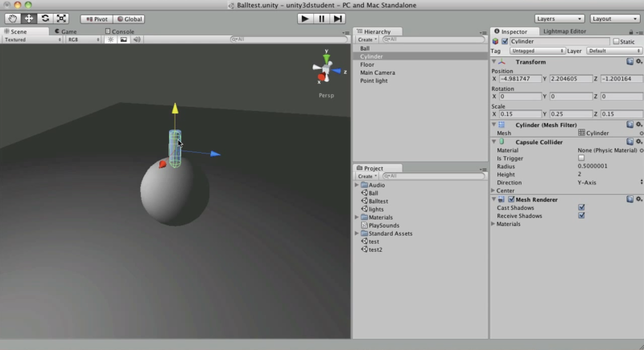Click the Scale Y input field
This screenshot has height=350, width=644.
571,114
